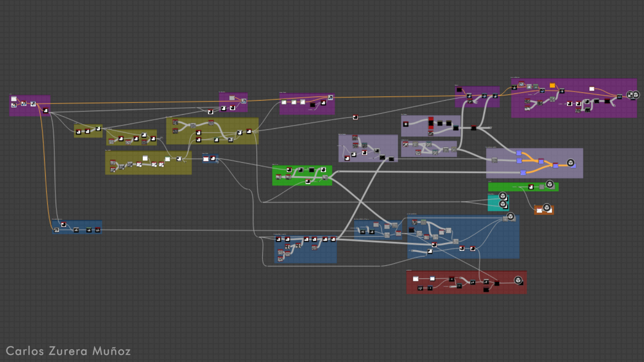Select the gray node in the small middle purple frame
The height and width of the screenshot is (362, 644).
pos(232,98)
